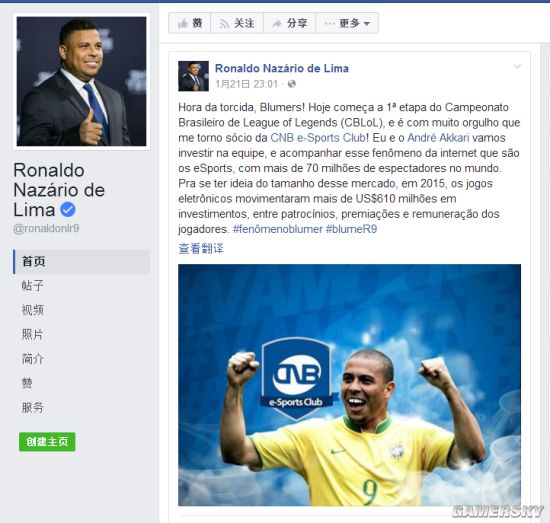The width and height of the screenshot is (550, 523).
Task: Select the 首页 (Home) sidebar tab
Action: coord(82,262)
